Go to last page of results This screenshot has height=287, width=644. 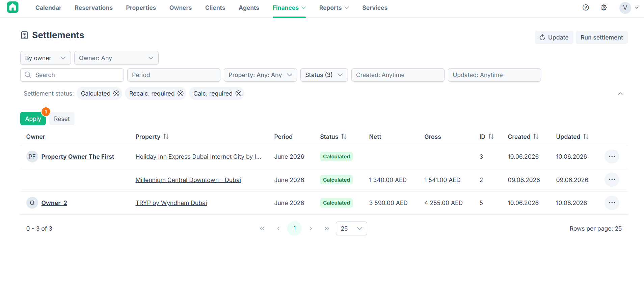tap(327, 229)
